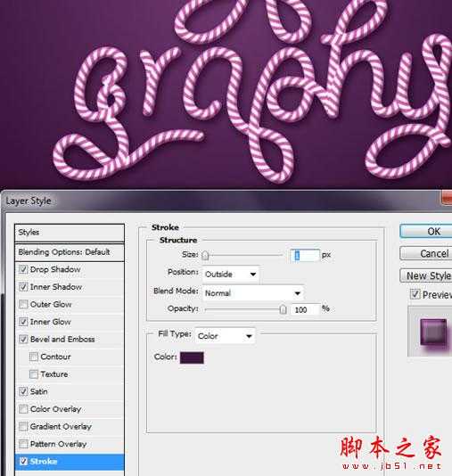Open the Contour settings label
Viewport: 452px width, 476px height.
[55, 357]
